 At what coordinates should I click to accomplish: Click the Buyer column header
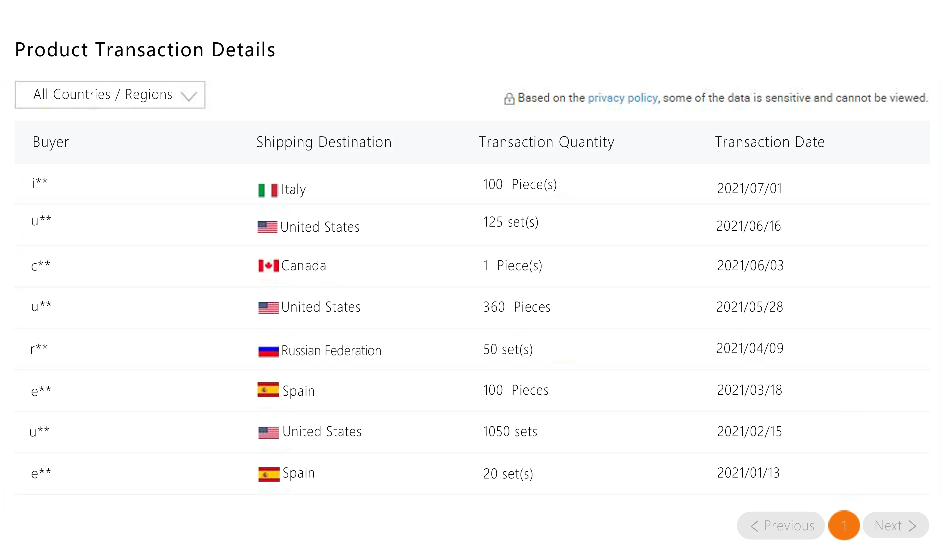click(x=51, y=142)
